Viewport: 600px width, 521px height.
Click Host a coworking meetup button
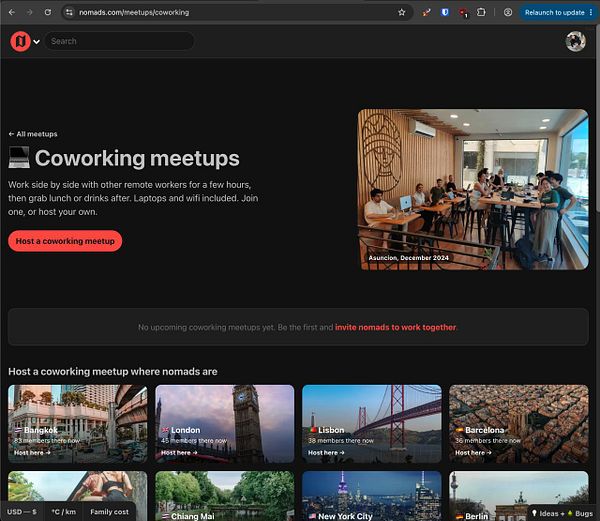coord(65,241)
